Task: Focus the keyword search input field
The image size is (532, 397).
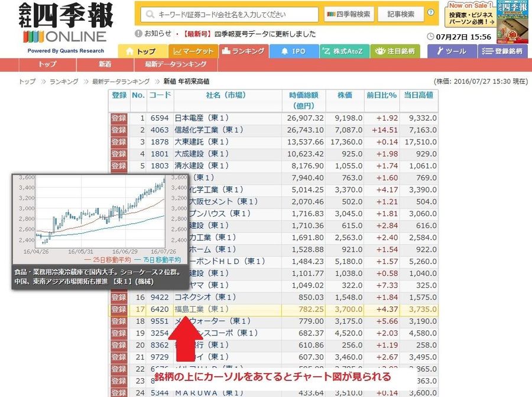Action: pyautogui.click(x=230, y=15)
